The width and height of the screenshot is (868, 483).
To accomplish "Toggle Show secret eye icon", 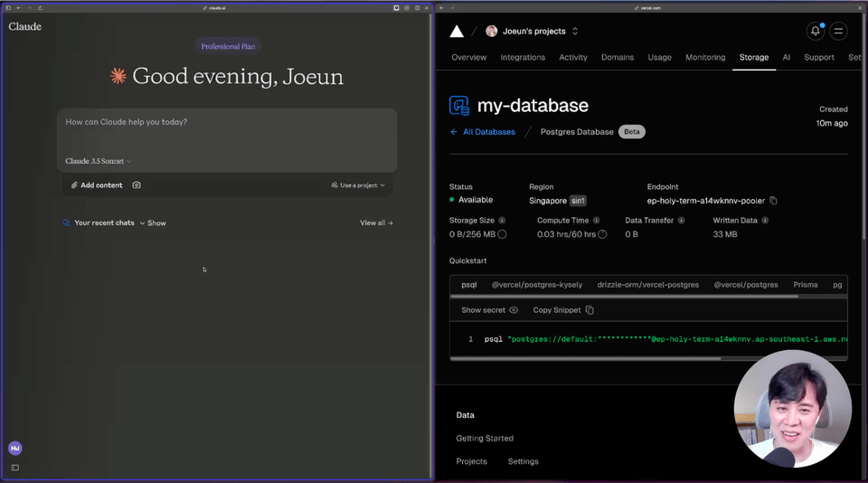I will click(x=514, y=310).
